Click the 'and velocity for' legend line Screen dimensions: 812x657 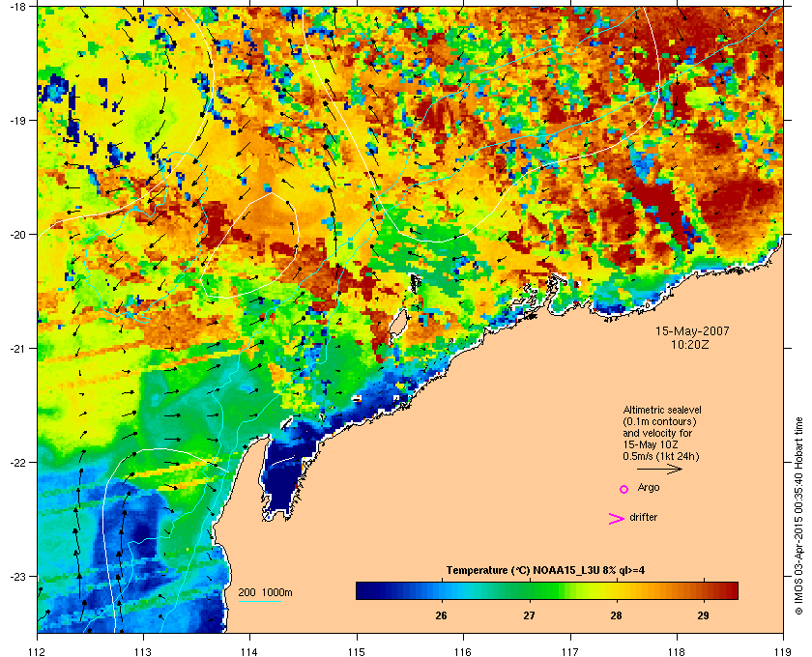click(657, 433)
